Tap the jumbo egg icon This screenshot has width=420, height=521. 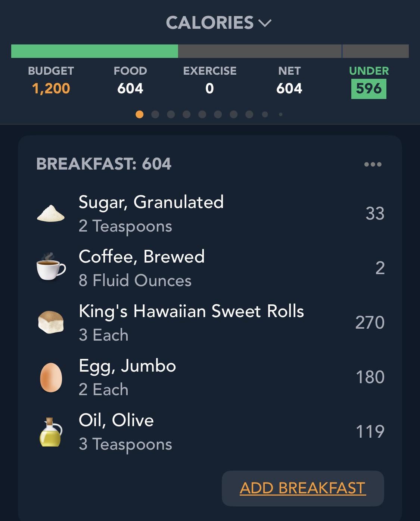51,377
